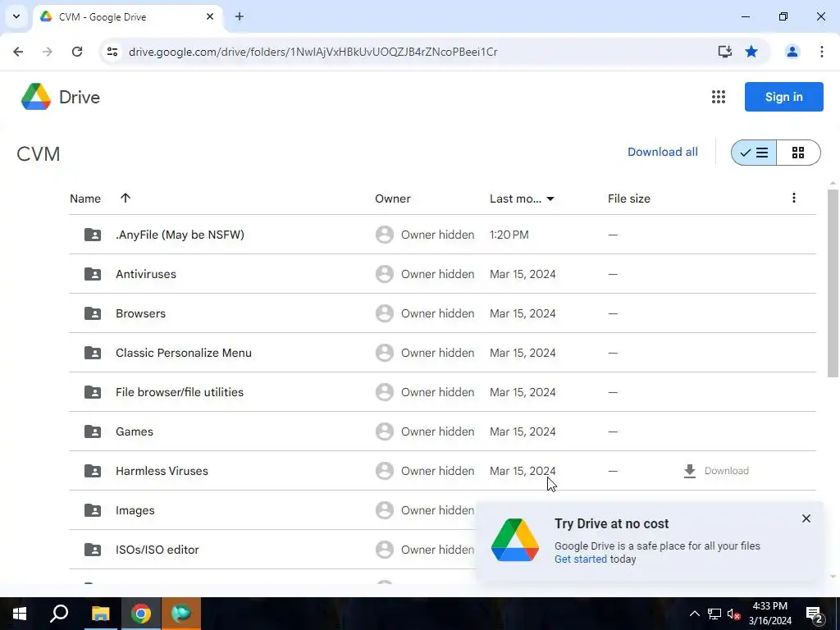Click the ISOs/ISO editor folder icon
Viewport: 840px width, 630px height.
[x=93, y=550]
